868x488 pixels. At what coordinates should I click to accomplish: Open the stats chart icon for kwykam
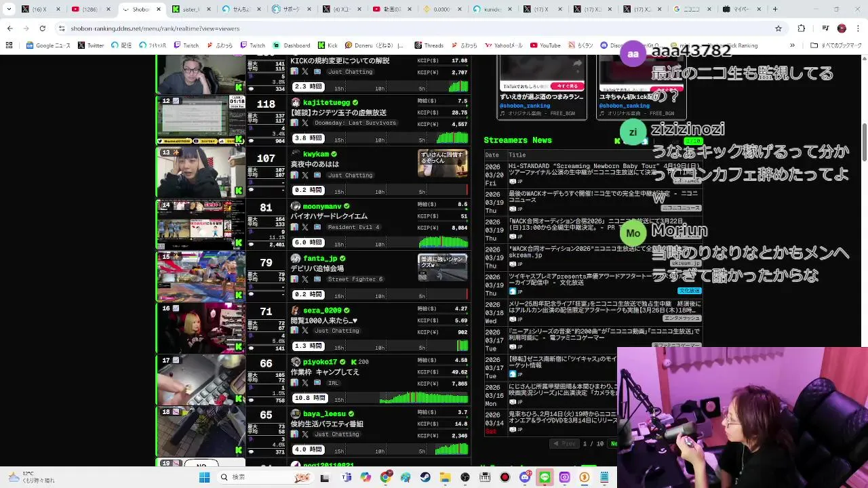pos(294,176)
